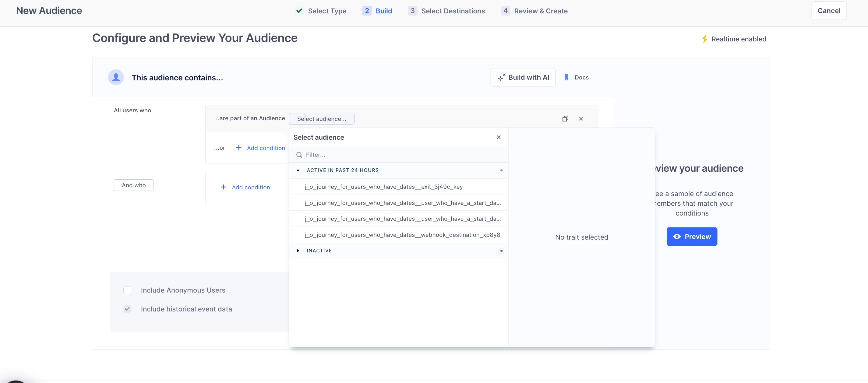This screenshot has width=868, height=383.
Task: Click the Realtime enabled label
Action: coord(739,39)
